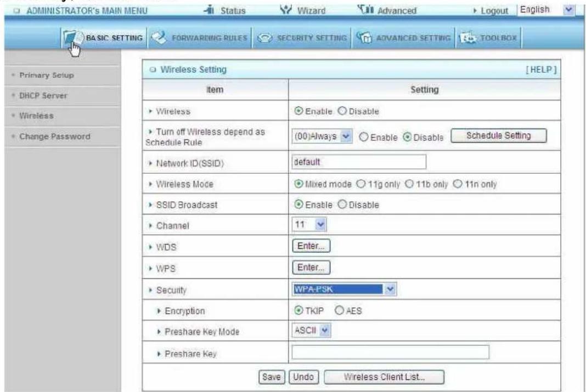This screenshot has width=586, height=392.
Task: Open Change Password in sidebar
Action: [54, 137]
